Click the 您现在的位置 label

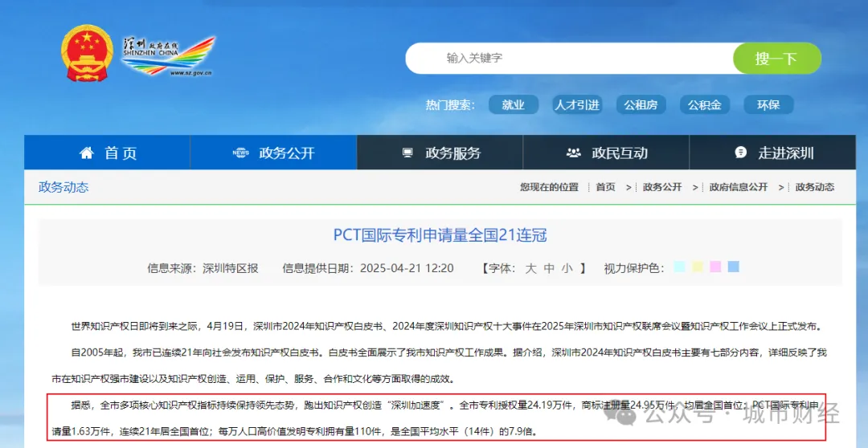[x=549, y=187]
